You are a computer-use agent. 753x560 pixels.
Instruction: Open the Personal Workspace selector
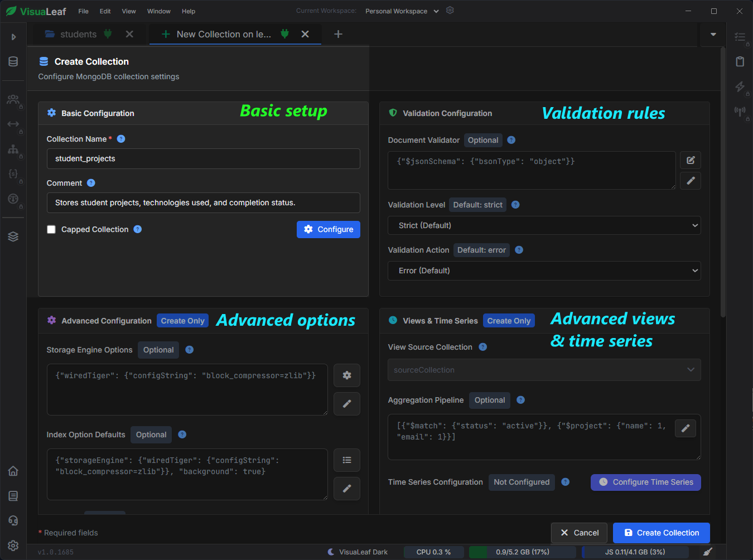click(402, 11)
